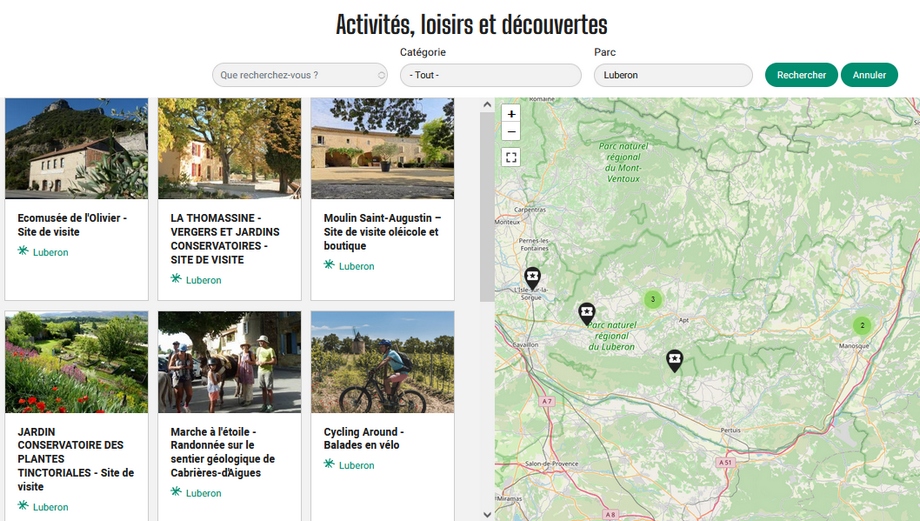Open Jardin Conservatoire des Plantes Tinctoriales photo

tap(76, 362)
